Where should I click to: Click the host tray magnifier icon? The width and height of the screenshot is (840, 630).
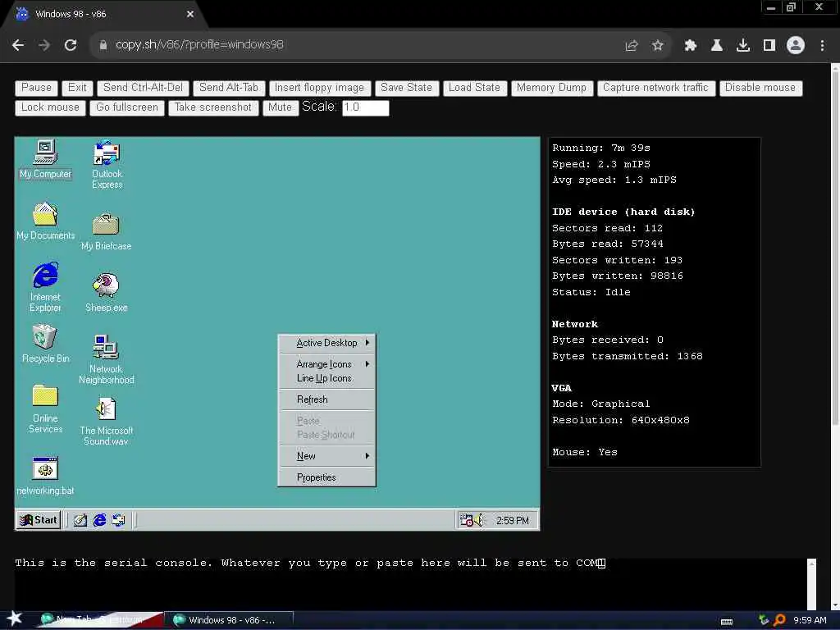tap(779, 620)
